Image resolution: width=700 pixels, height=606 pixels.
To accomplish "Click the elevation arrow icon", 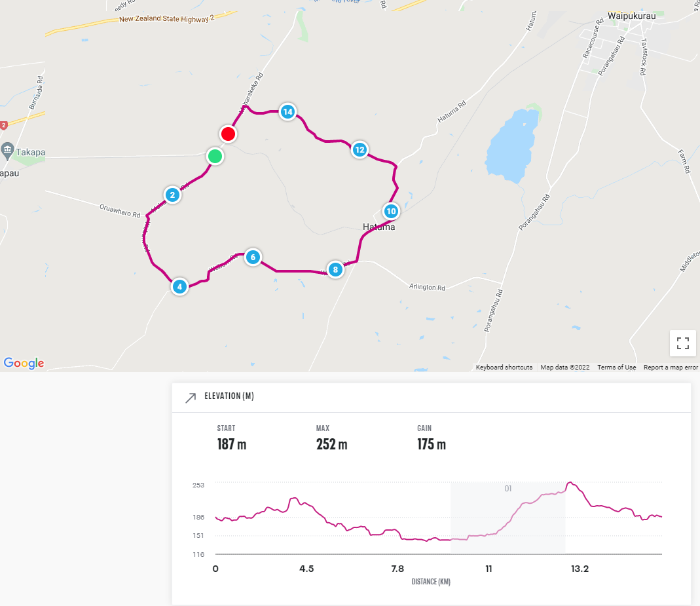I will [191, 398].
